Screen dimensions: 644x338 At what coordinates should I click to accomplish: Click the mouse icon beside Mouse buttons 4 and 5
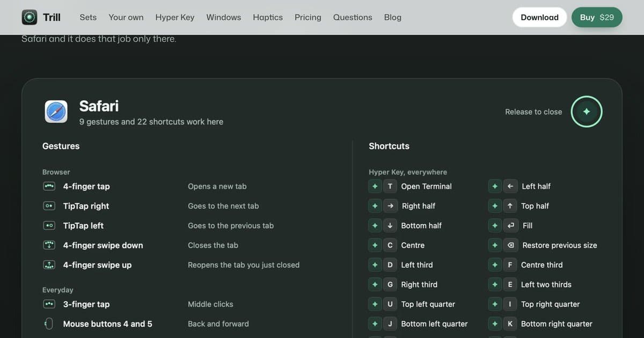coord(49,324)
